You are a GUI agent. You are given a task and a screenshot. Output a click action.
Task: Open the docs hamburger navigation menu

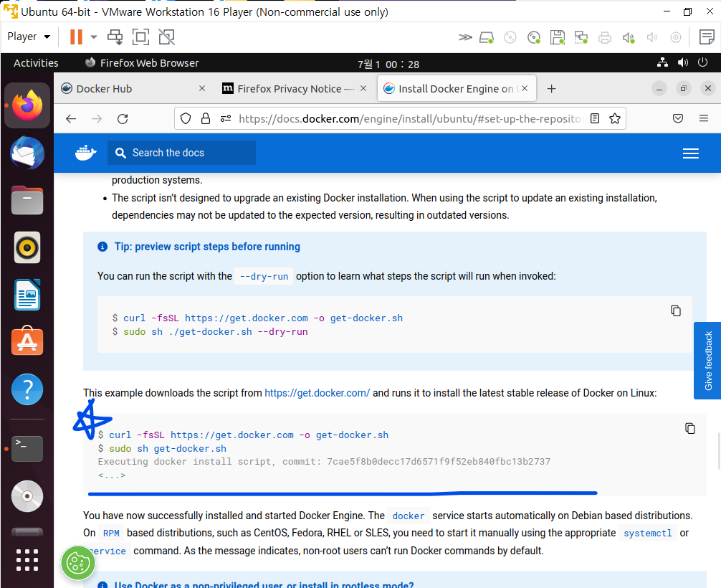pyautogui.click(x=691, y=153)
